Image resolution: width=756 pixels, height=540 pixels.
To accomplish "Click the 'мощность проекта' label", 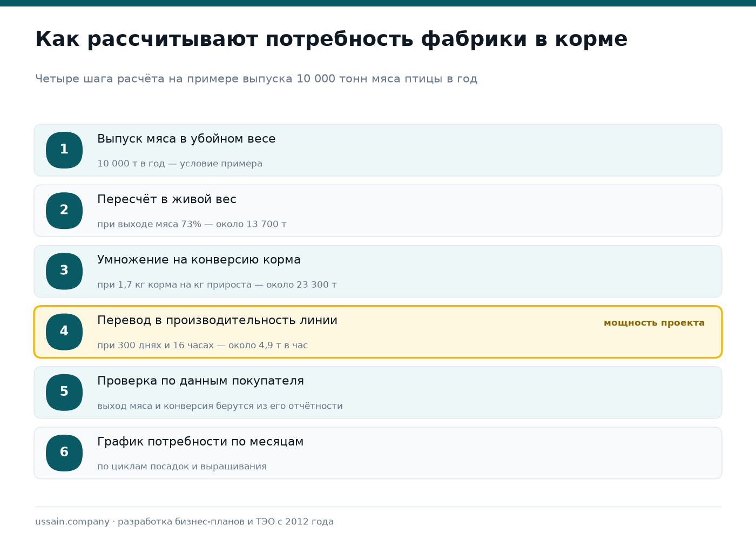I will (654, 323).
